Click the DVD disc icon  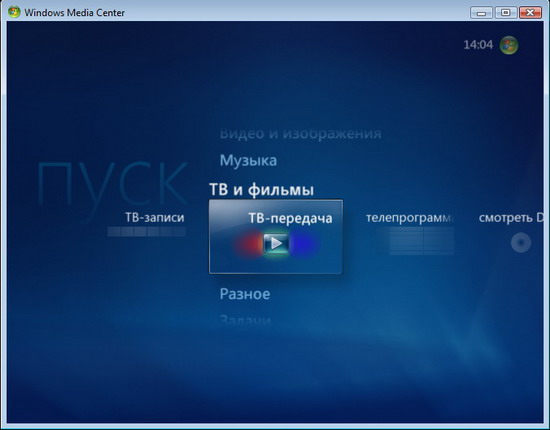pyautogui.click(x=521, y=242)
